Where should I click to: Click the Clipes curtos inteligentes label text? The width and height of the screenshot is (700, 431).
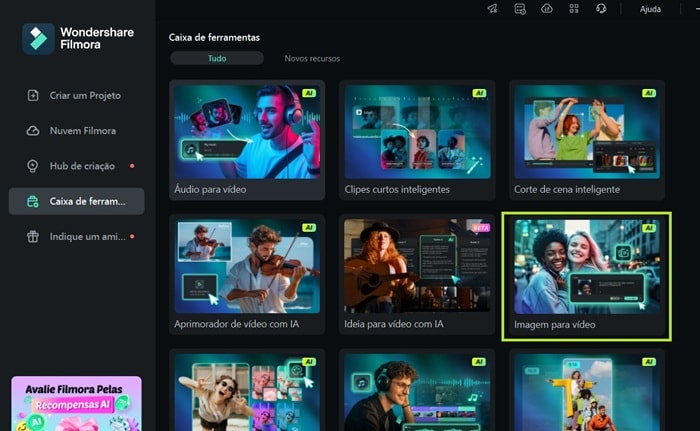pyautogui.click(x=397, y=189)
